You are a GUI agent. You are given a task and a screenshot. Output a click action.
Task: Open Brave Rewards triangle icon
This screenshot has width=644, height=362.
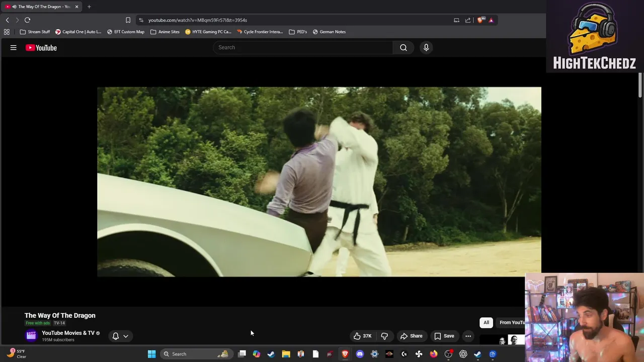pos(491,20)
